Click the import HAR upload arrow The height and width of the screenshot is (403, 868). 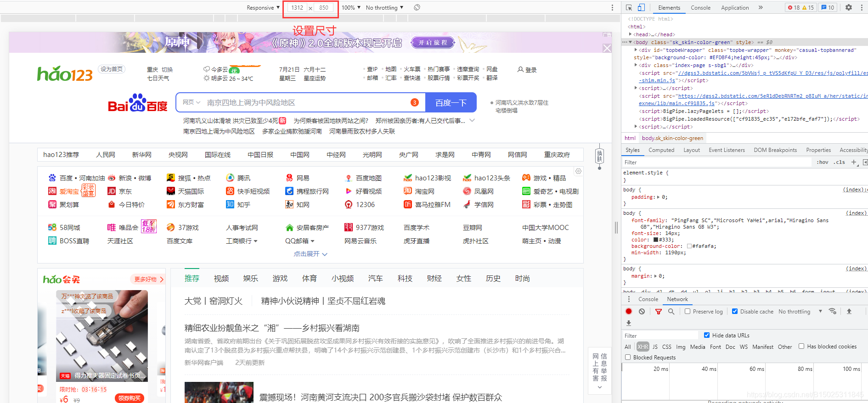(x=849, y=311)
